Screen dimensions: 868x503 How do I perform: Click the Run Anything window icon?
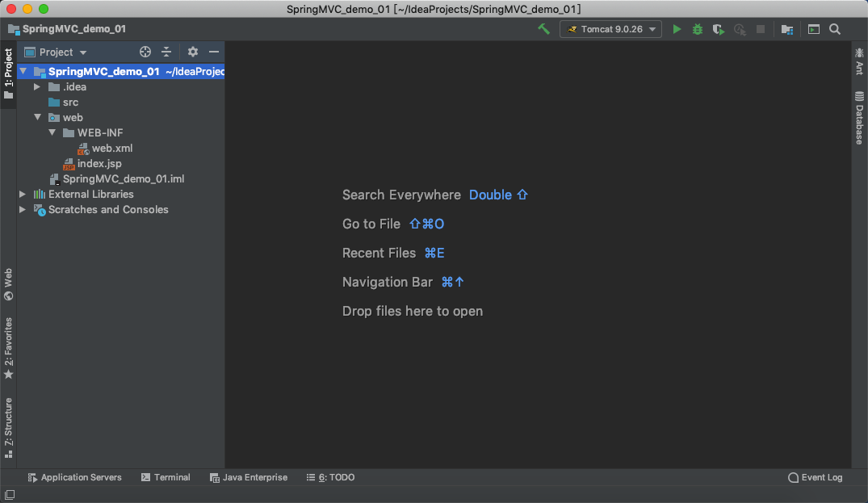(x=814, y=29)
